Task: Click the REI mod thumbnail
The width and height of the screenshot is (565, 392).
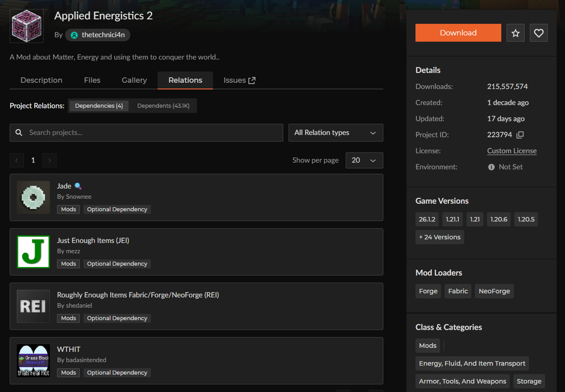Action: click(x=33, y=306)
